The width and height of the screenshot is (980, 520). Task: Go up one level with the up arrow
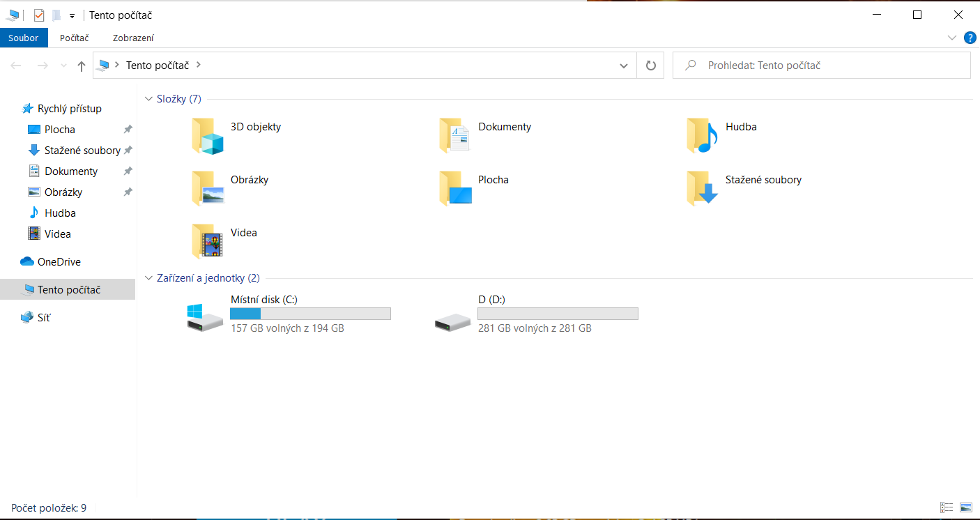point(82,66)
